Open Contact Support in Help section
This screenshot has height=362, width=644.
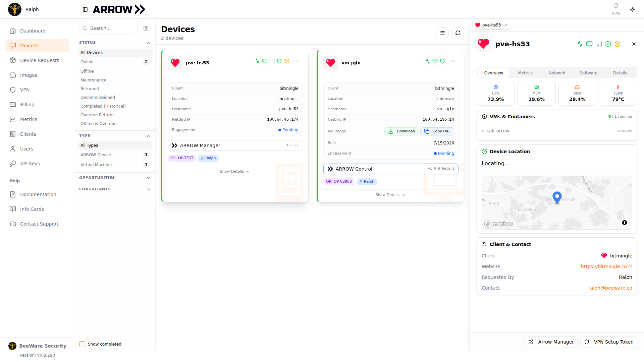38,224
